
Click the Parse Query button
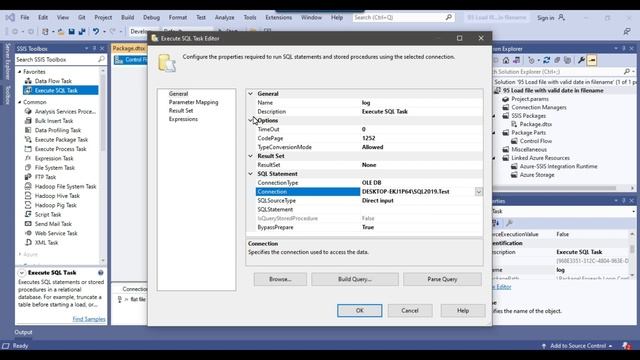click(x=442, y=279)
